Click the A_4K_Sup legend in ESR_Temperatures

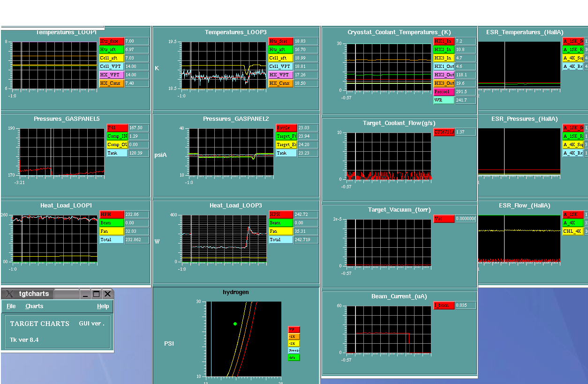click(573, 58)
